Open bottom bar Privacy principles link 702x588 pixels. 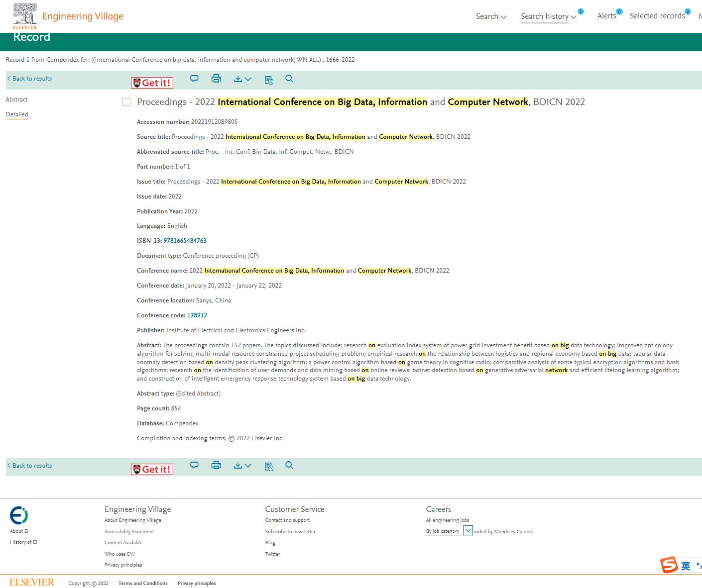click(197, 584)
